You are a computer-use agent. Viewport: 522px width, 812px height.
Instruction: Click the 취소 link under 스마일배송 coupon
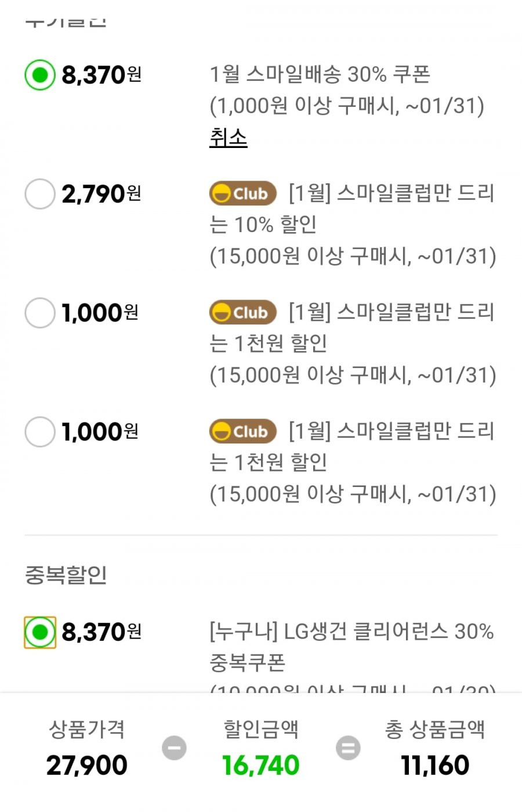pos(229,138)
